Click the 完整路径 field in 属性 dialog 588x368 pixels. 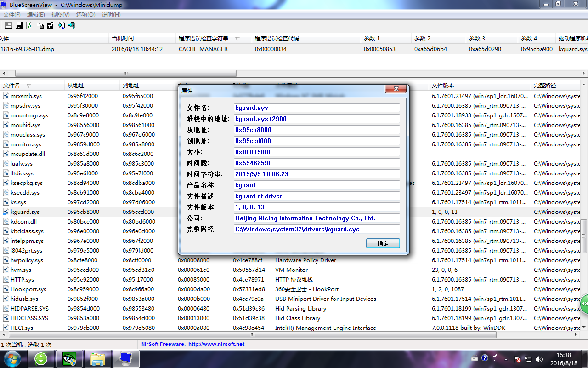click(x=317, y=230)
